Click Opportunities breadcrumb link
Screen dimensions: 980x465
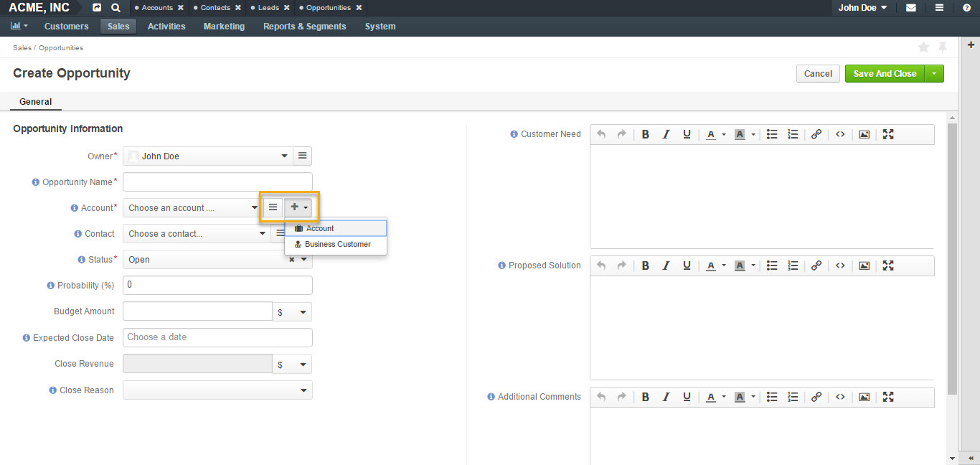coord(61,48)
